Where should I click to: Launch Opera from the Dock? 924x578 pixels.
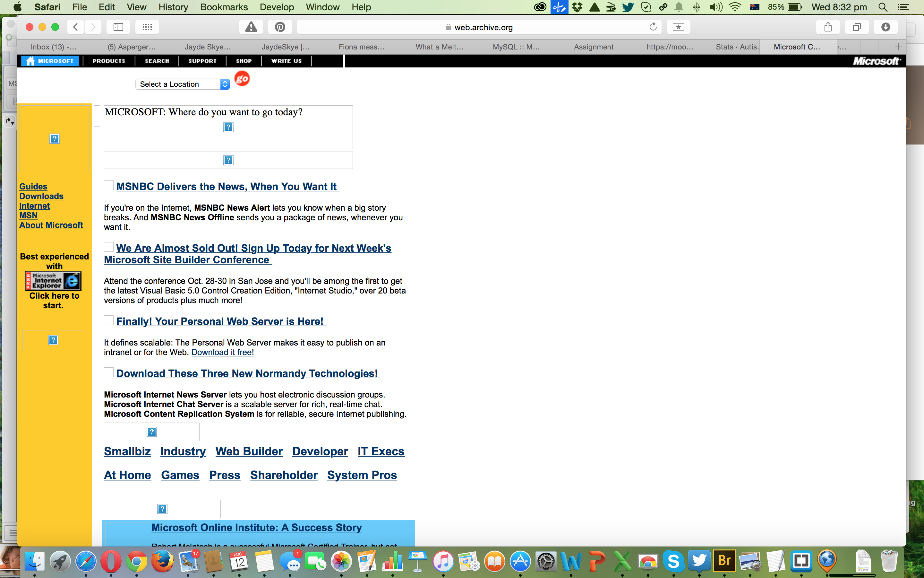[111, 561]
